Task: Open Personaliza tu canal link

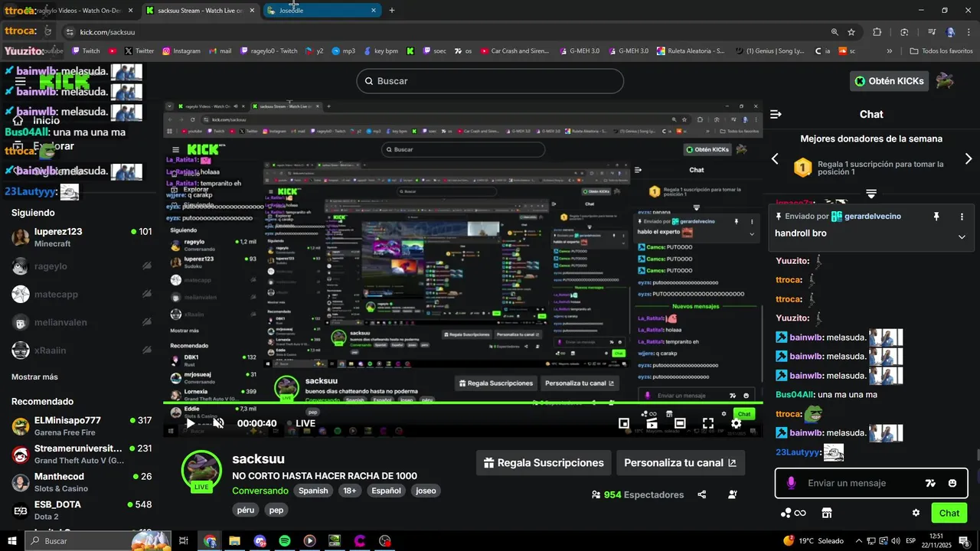Action: point(680,463)
